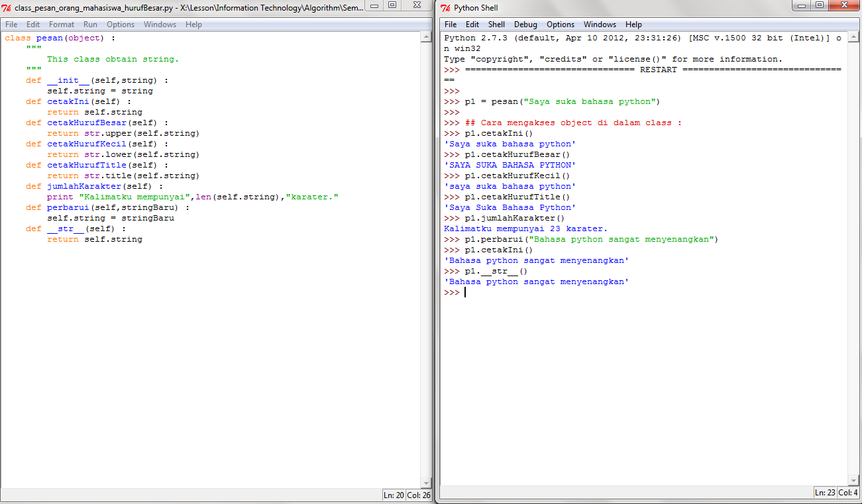Screen dimensions: 862x504
Task: Click the 'def cetakHurufBesar(self) :' line
Action: (x=97, y=123)
